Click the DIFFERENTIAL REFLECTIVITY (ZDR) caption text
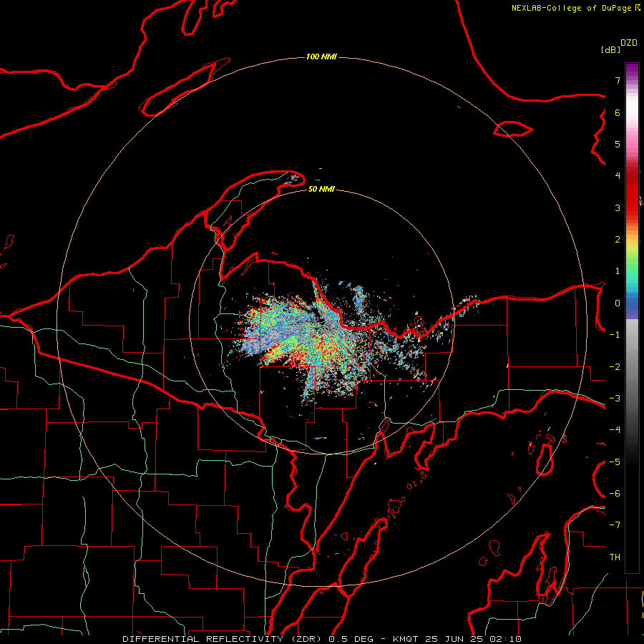This screenshot has width=644, height=644. 223,639
